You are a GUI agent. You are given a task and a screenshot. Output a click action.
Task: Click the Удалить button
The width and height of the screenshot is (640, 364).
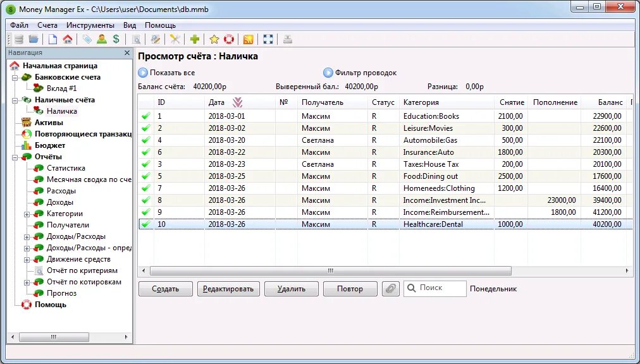[292, 289]
